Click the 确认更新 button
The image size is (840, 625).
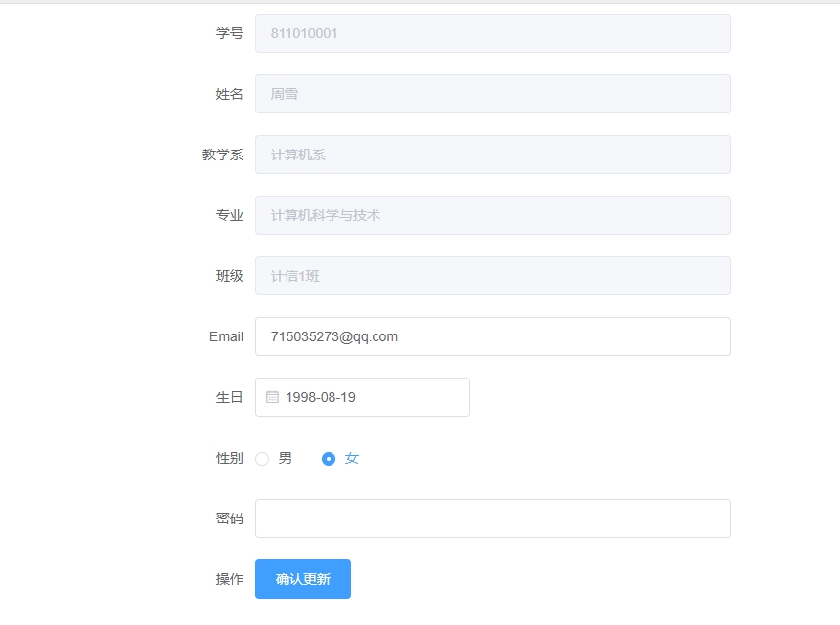pyautogui.click(x=303, y=579)
